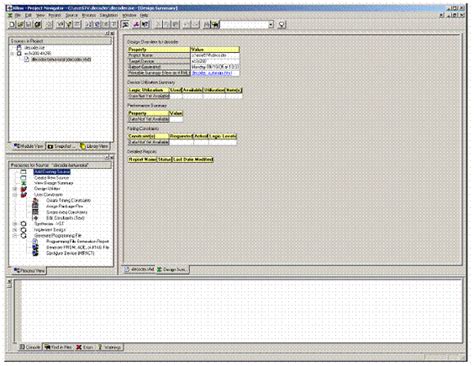Viewport: 474px width, 366px height.
Task: Select decoder-behavioral source file in tree
Action: click(x=61, y=59)
